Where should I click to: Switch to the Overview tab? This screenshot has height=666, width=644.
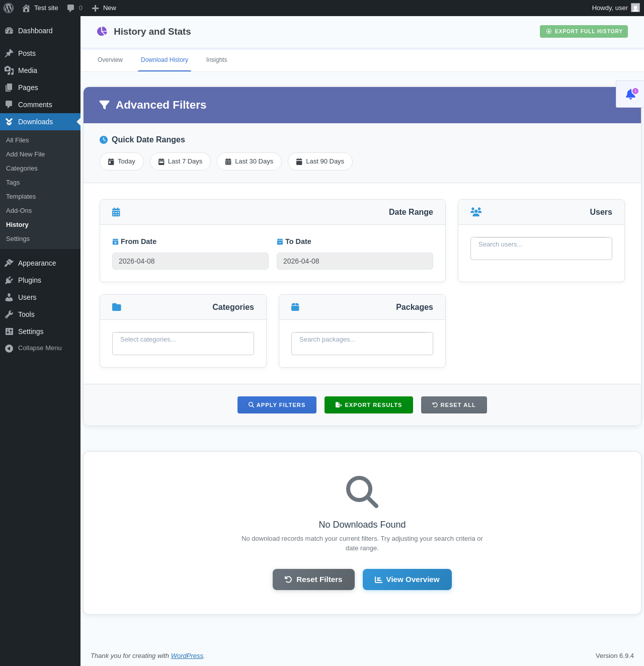pyautogui.click(x=110, y=60)
